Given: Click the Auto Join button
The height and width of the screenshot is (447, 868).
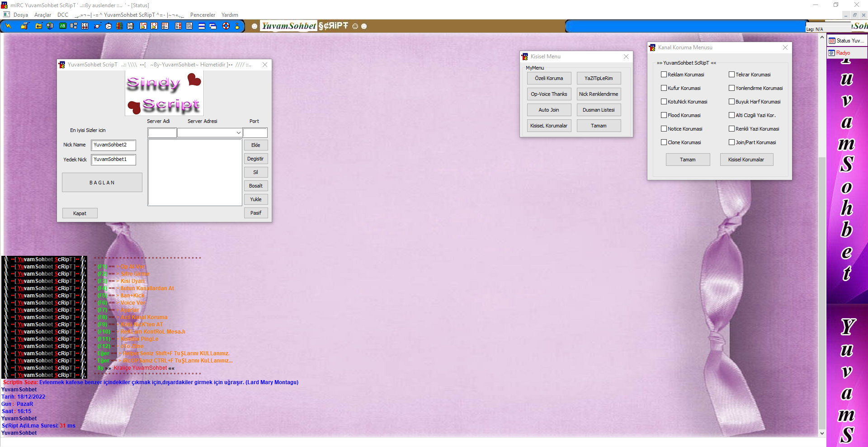Looking at the screenshot, I should point(549,110).
